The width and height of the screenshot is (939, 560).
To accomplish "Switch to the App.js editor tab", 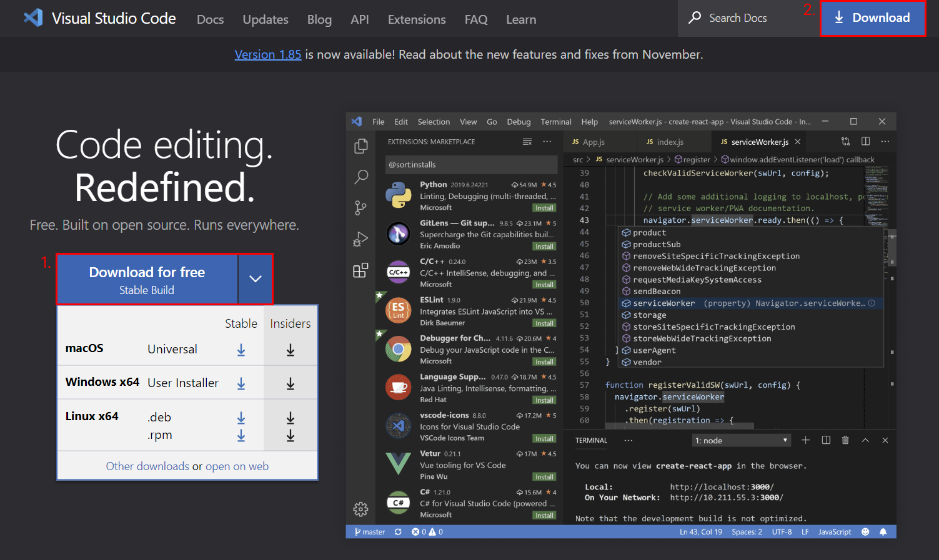I will [589, 142].
